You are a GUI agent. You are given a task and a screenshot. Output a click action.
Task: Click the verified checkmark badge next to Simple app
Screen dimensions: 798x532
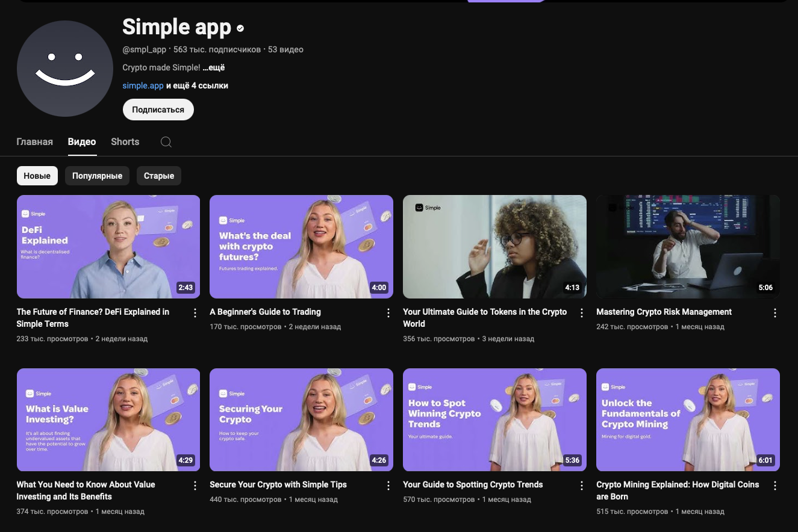(x=240, y=28)
